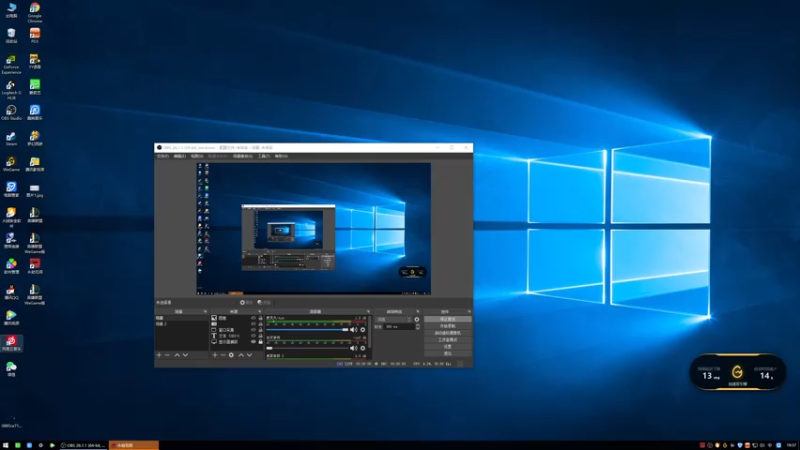
Task: Click the transition duration stepper arrows
Action: 418,327
